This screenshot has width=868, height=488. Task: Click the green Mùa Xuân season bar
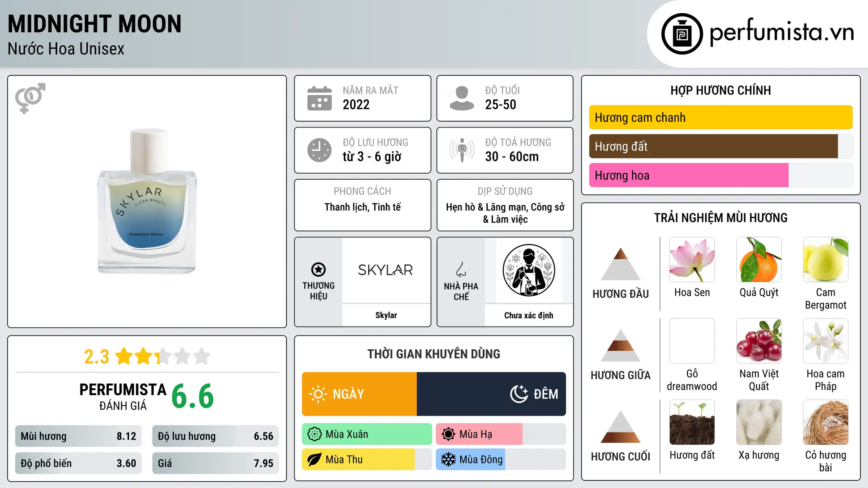click(367, 434)
